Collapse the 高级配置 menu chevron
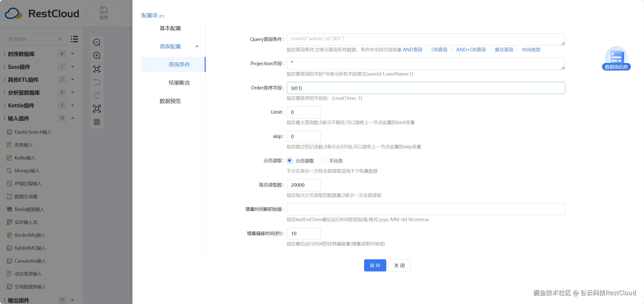This screenshot has height=304, width=644. click(x=197, y=46)
